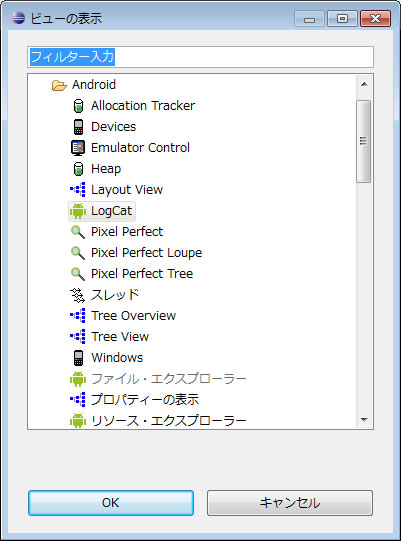Select プロパティーの表示 in the list
Image resolution: width=401 pixels, height=541 pixels.
click(x=145, y=400)
